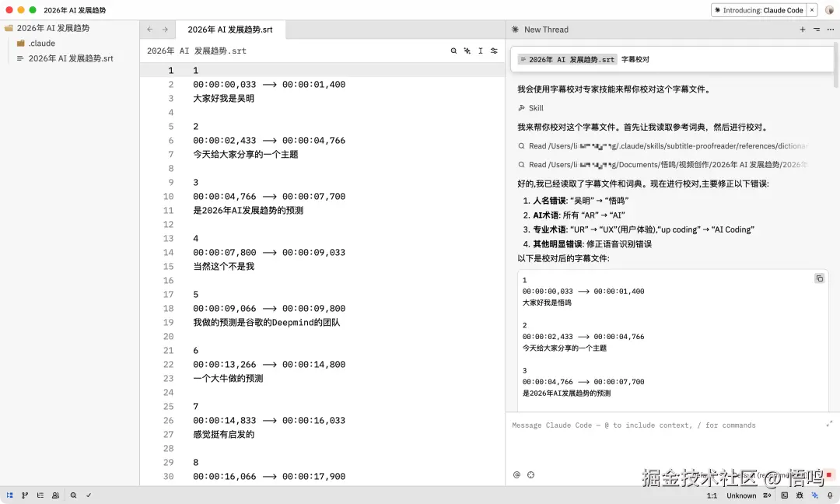Toggle the project panel icon in the status bar
Viewport: 840px width, 504px height.
pyautogui.click(x=10, y=495)
